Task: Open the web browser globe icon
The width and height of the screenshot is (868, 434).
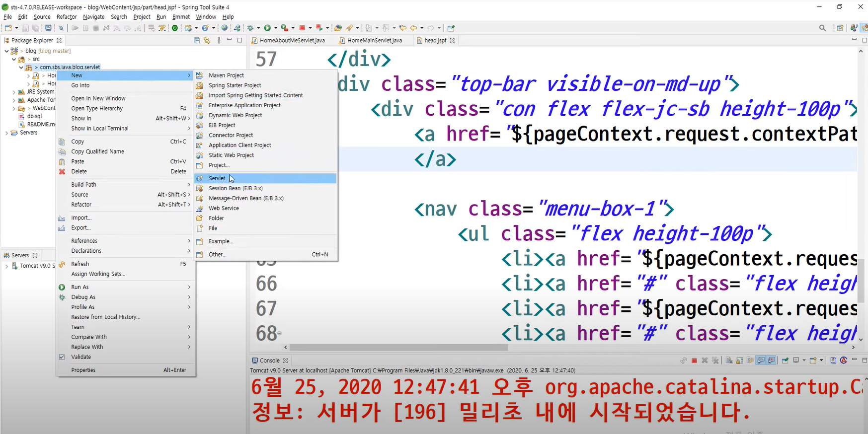Action: 224,28
